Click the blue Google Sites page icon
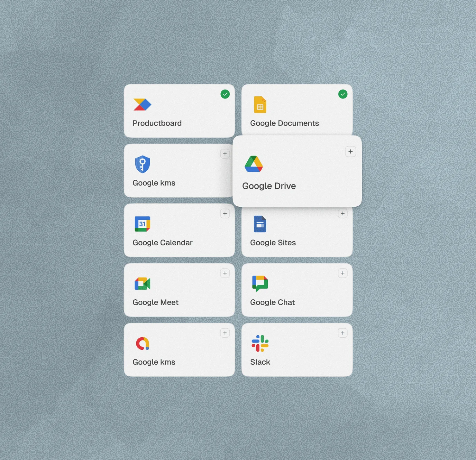This screenshot has width=476, height=460. click(x=260, y=224)
